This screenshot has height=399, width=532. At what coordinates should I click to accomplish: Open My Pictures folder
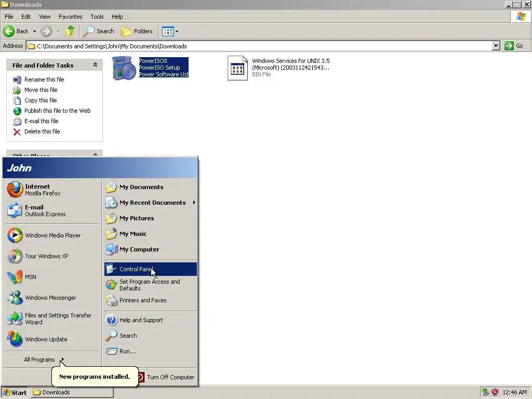[150, 218]
